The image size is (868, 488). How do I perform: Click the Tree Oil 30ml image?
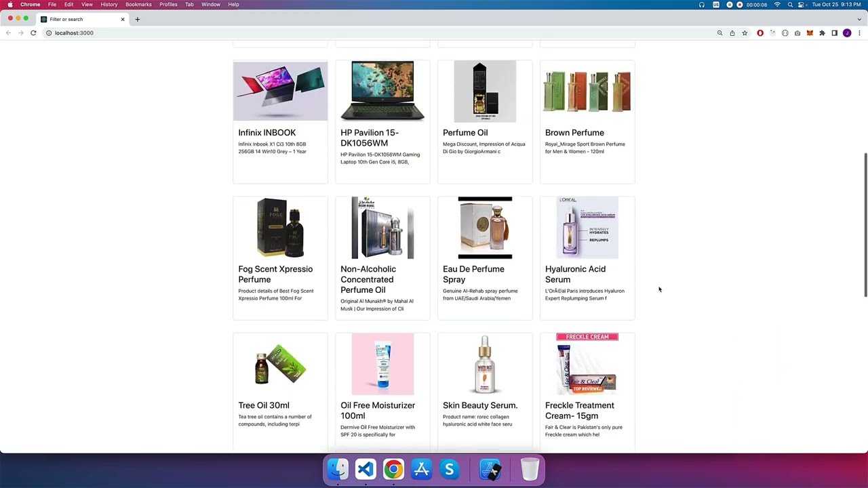click(x=280, y=364)
